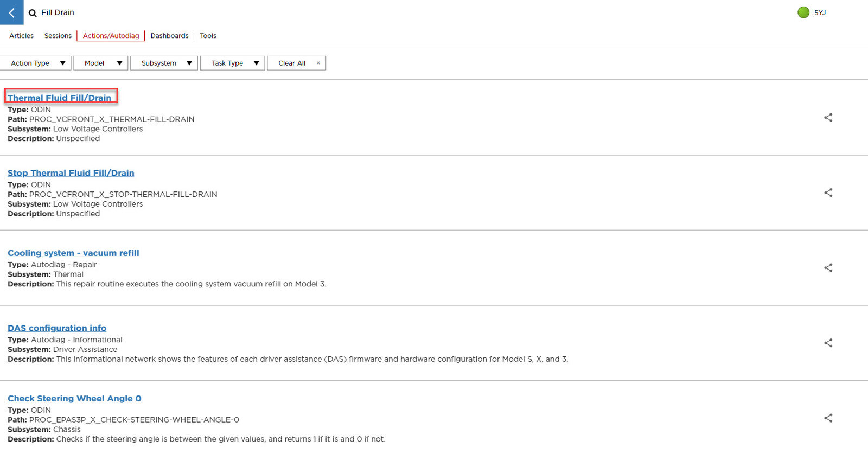This screenshot has width=868, height=454.
Task: Click the green connection status indicator
Action: tap(803, 12)
